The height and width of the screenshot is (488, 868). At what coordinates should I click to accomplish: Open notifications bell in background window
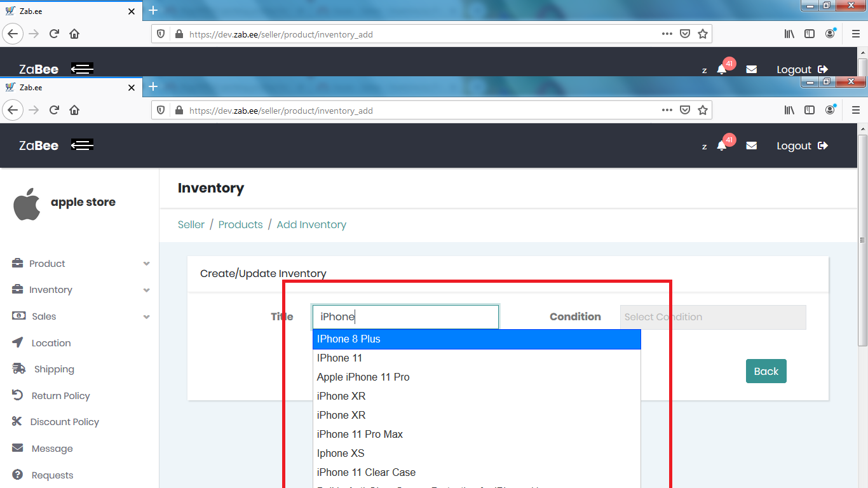point(722,69)
